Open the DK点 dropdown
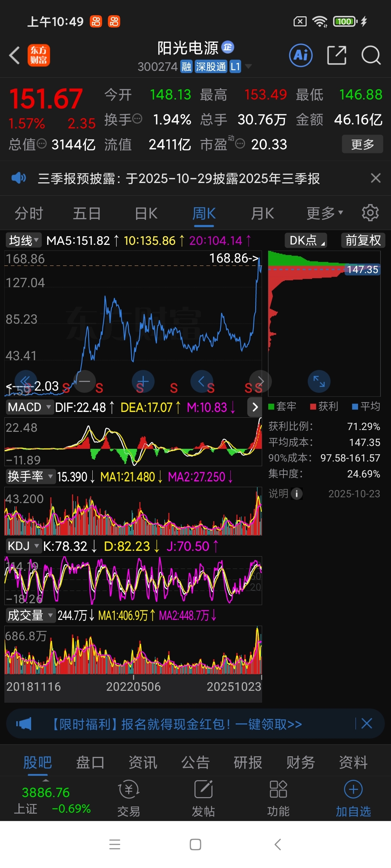 click(306, 241)
